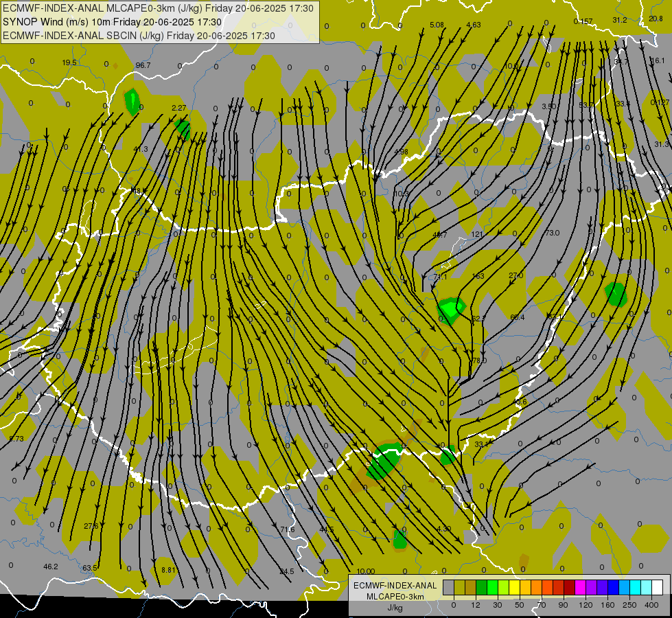This screenshot has height=618, width=672.
Task: Select the legend tick label '30'
Action: pyautogui.click(x=498, y=605)
